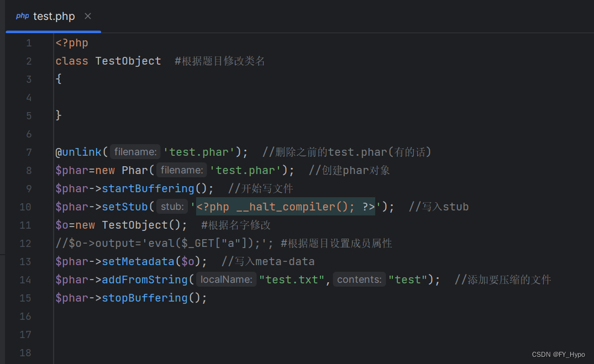Image resolution: width=594 pixels, height=364 pixels.
Task: Select the test.php editor tab
Action: click(54, 16)
